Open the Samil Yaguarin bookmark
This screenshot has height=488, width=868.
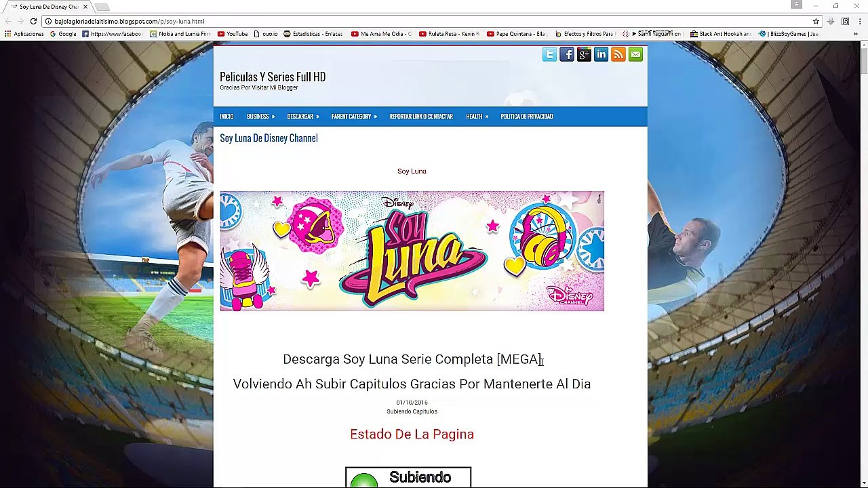pos(652,34)
